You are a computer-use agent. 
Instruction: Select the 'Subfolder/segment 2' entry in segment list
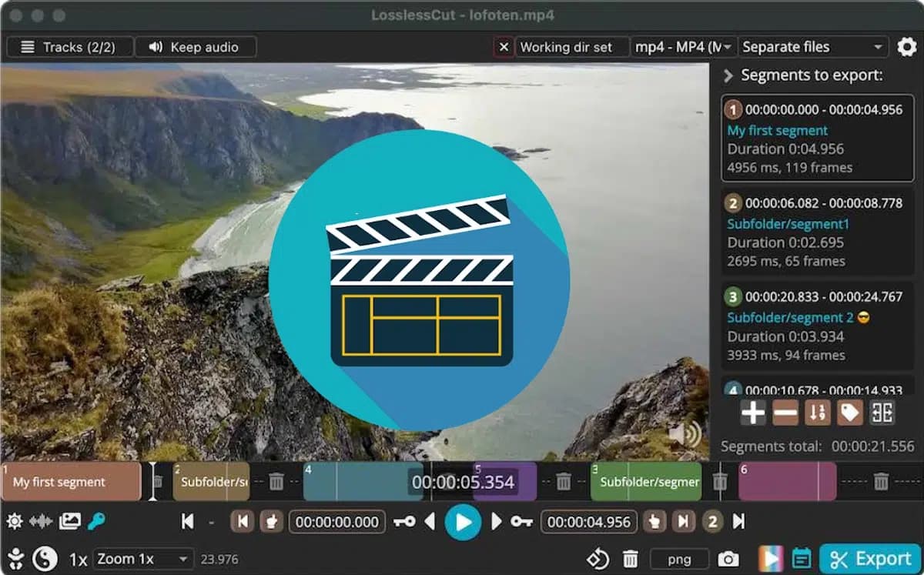pyautogui.click(x=817, y=326)
